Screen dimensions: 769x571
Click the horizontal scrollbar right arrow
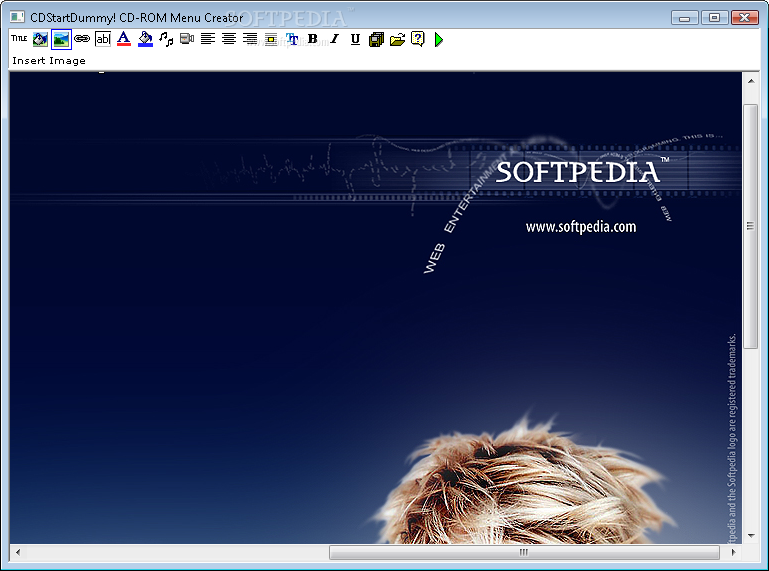point(734,552)
